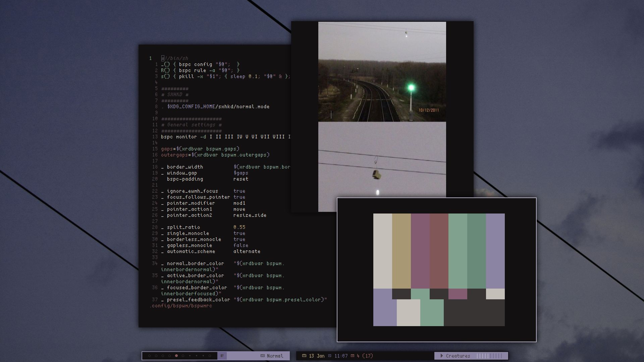
Task: Switch to the first workspace dot
Action: (x=150, y=356)
